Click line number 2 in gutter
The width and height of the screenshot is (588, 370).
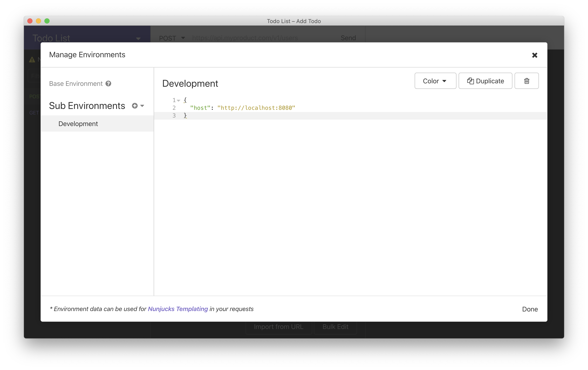(174, 108)
